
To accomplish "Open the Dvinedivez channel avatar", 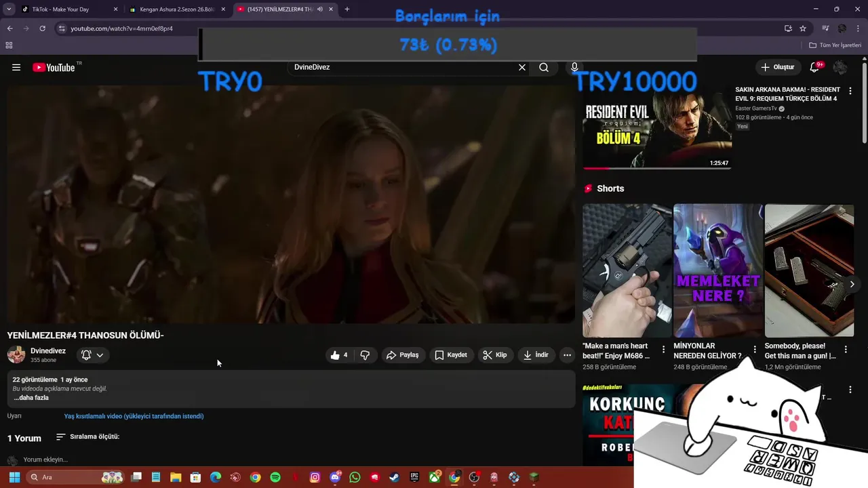I will [16, 354].
